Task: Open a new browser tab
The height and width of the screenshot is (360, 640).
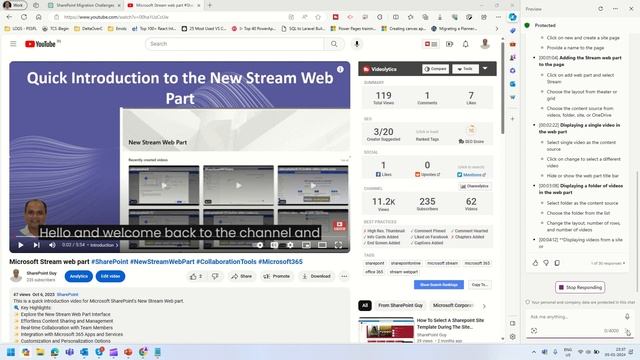Action: (x=210, y=5)
